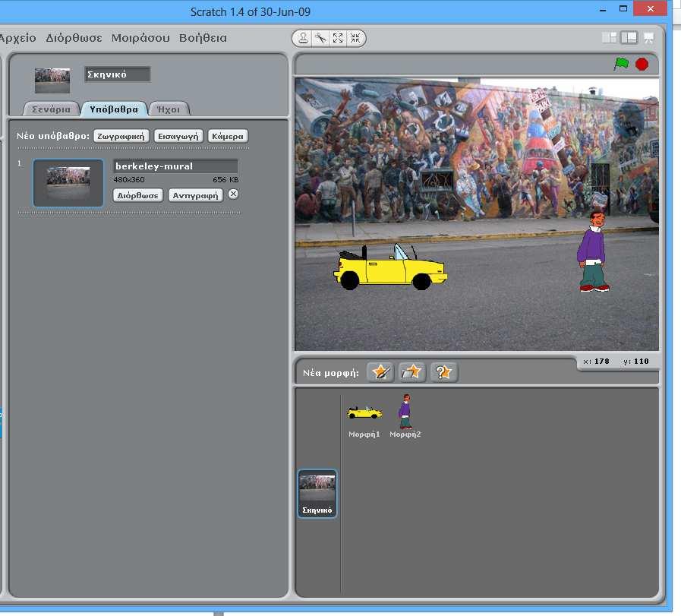Select the Σκηνικό stage thumbnail
Image resolution: width=681 pixels, height=616 pixels.
(x=317, y=494)
